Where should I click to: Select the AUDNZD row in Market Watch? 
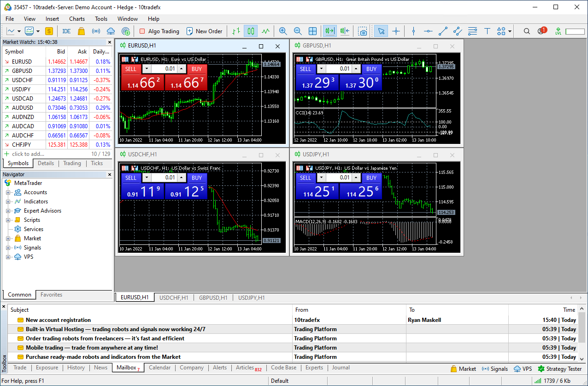coord(57,117)
